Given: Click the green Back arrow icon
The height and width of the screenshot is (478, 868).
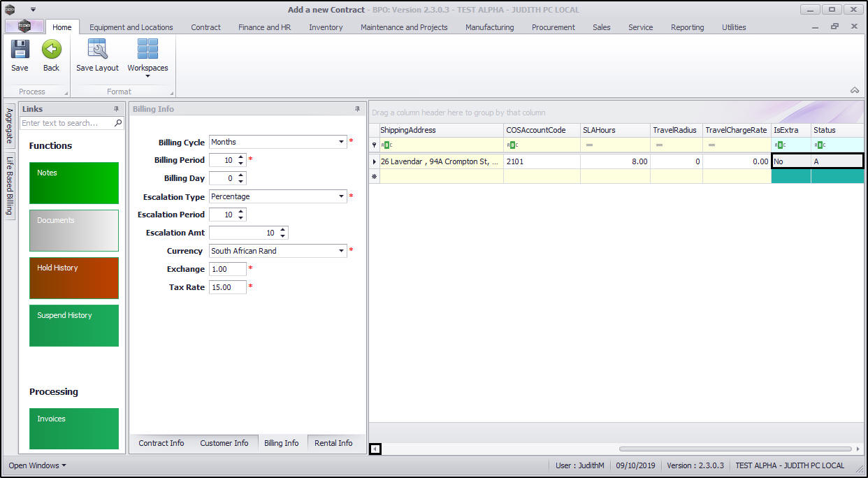Looking at the screenshot, I should 51,49.
